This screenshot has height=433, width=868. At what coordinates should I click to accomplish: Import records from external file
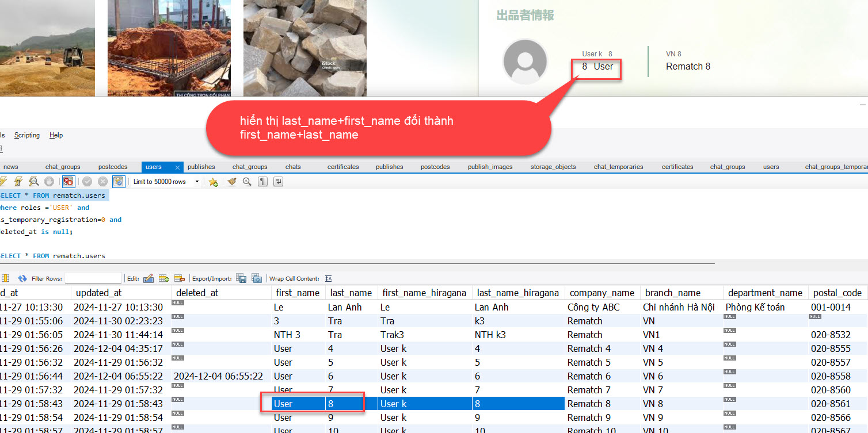click(x=257, y=278)
